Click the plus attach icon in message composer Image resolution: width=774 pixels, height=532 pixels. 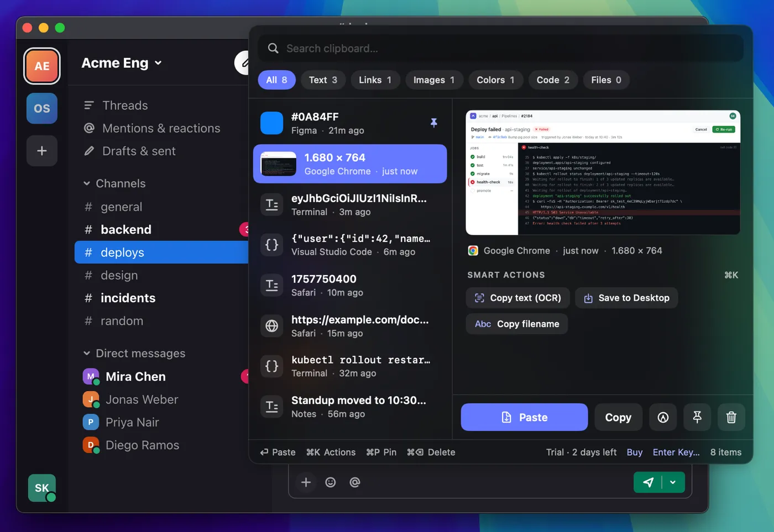point(306,482)
